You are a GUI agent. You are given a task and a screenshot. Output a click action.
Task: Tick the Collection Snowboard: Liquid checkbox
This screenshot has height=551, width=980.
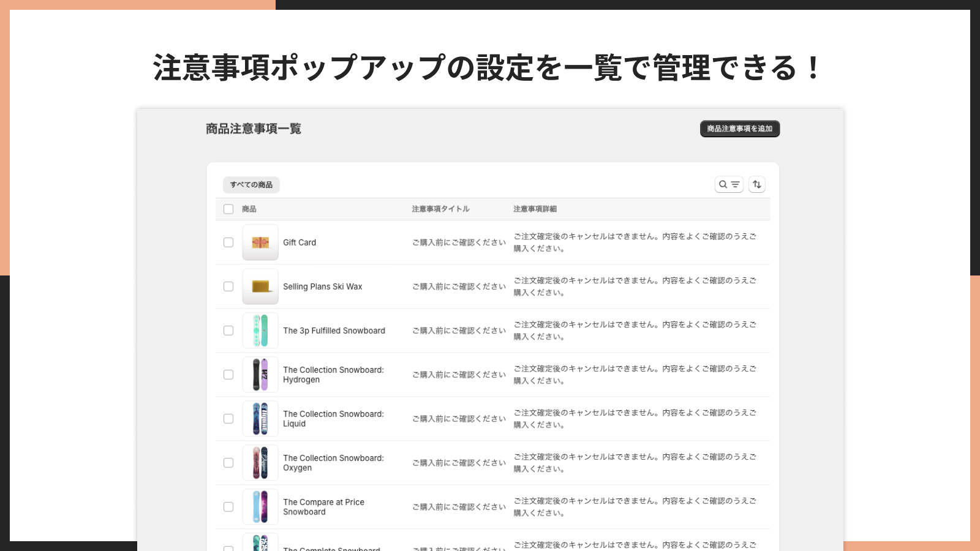[x=228, y=419]
